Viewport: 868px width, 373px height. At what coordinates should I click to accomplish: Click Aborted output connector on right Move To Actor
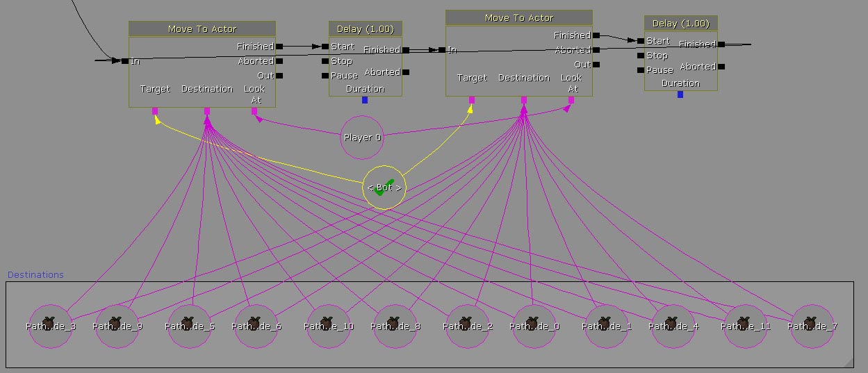click(x=596, y=50)
